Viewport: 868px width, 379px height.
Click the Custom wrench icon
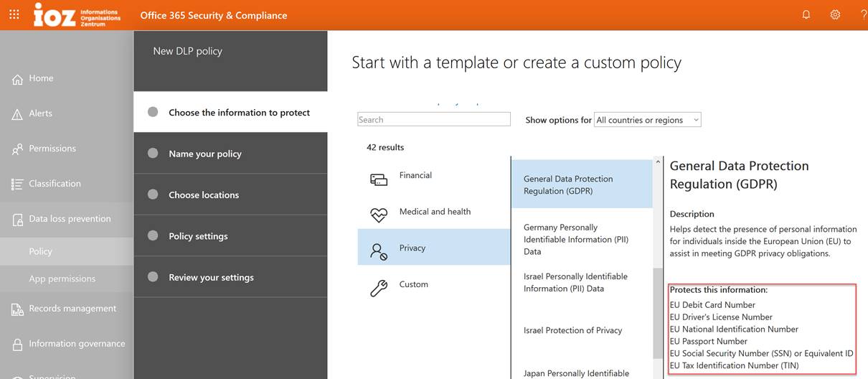point(379,288)
